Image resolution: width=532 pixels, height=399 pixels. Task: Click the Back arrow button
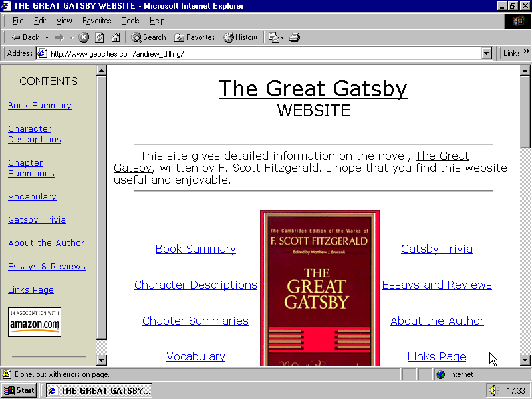click(25, 37)
